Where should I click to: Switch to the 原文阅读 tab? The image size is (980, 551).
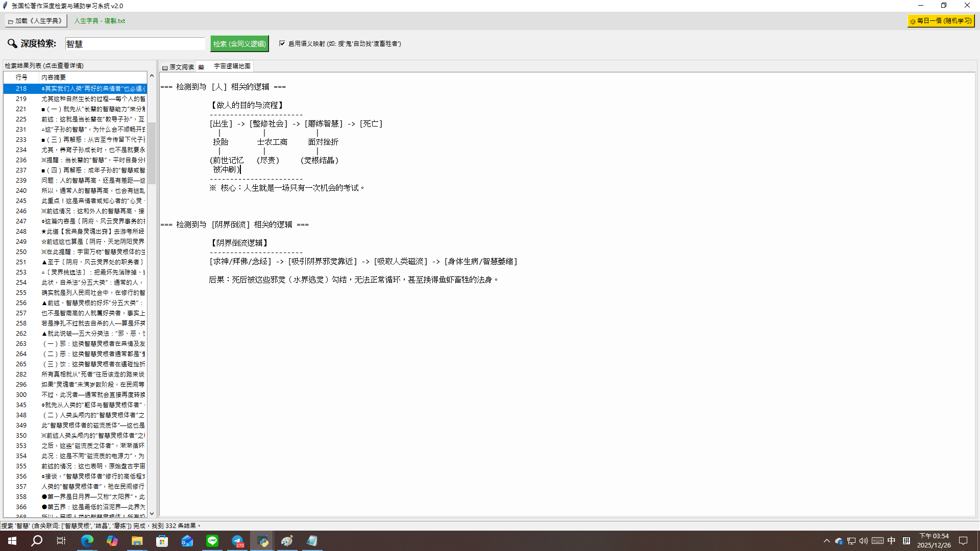point(178,67)
